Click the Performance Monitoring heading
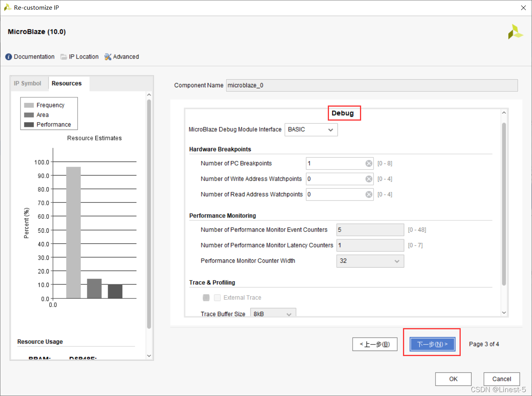 pyautogui.click(x=222, y=216)
